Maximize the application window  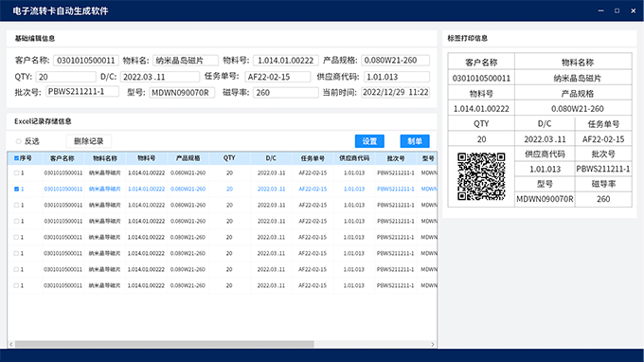617,10
